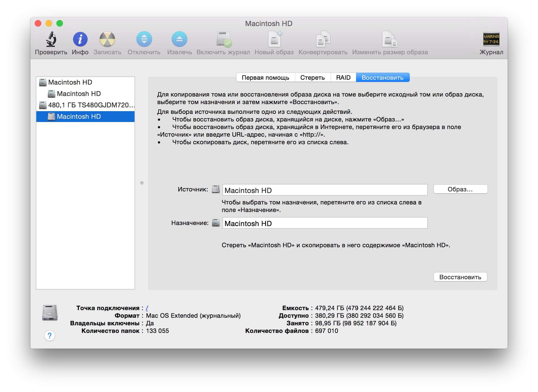Viewport: 538px width, 392px height.
Task: Open the help question mark button
Action: [x=49, y=336]
